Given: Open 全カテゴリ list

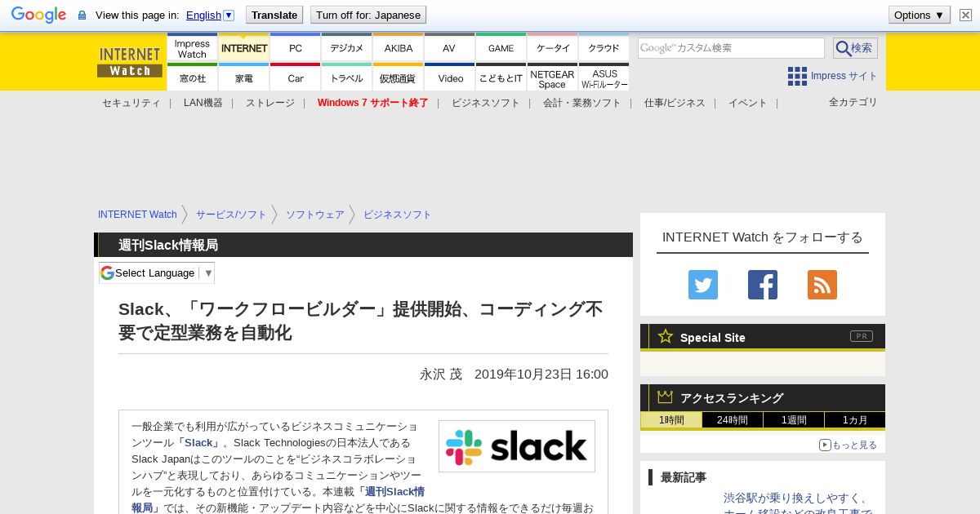Looking at the screenshot, I should tap(853, 102).
